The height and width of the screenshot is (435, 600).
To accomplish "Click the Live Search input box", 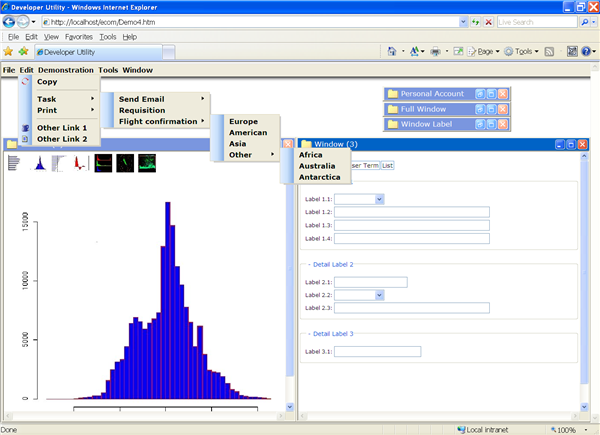I will point(537,22).
